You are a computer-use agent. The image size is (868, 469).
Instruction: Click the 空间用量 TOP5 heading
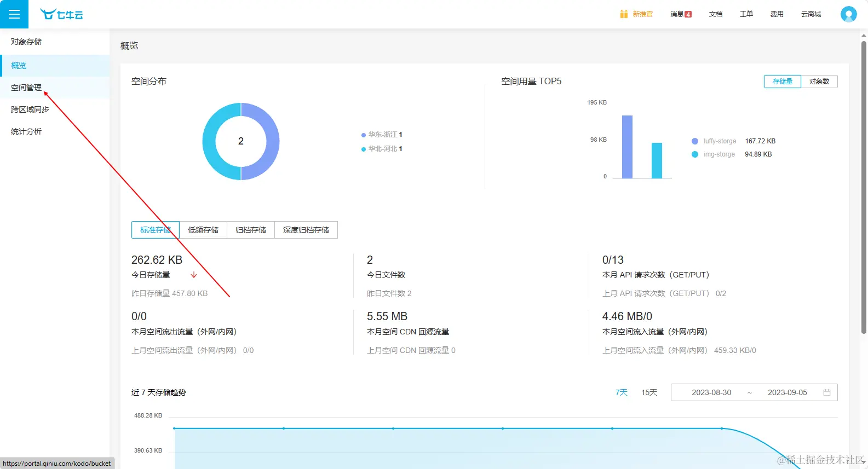531,81
